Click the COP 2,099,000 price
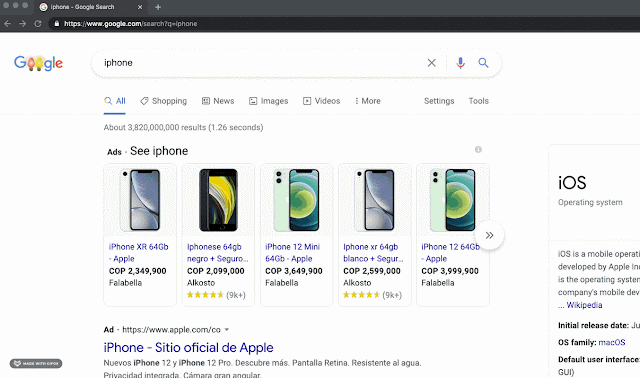The image size is (640, 378). pyautogui.click(x=216, y=271)
